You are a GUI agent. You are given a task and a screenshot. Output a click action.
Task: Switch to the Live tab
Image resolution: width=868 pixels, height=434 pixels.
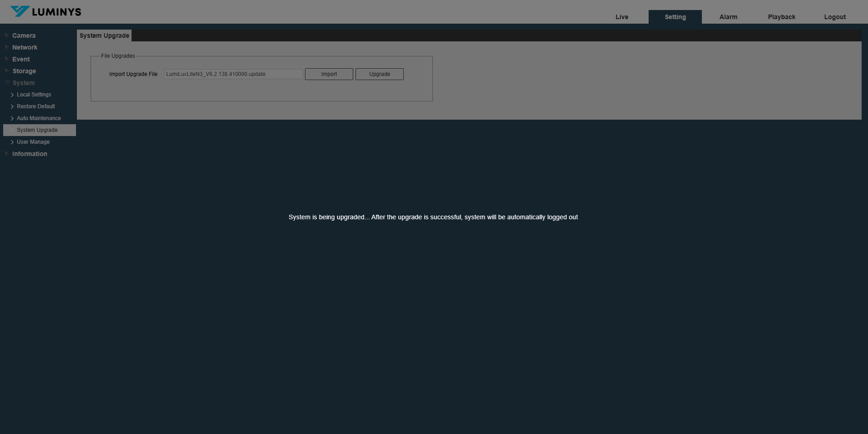point(622,17)
